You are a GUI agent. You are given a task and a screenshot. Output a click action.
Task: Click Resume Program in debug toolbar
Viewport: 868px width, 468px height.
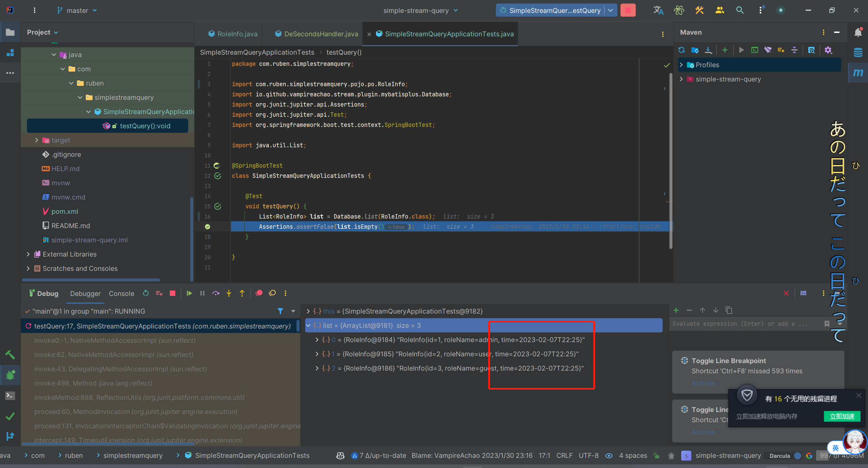pyautogui.click(x=189, y=293)
